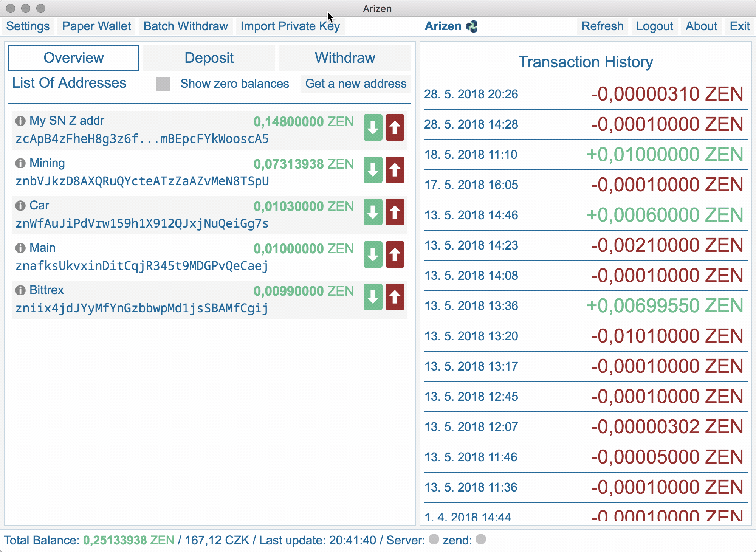Open transaction dated 28. 5. 2018 20:26
Viewport: 756px width, 552px height.
coord(586,94)
